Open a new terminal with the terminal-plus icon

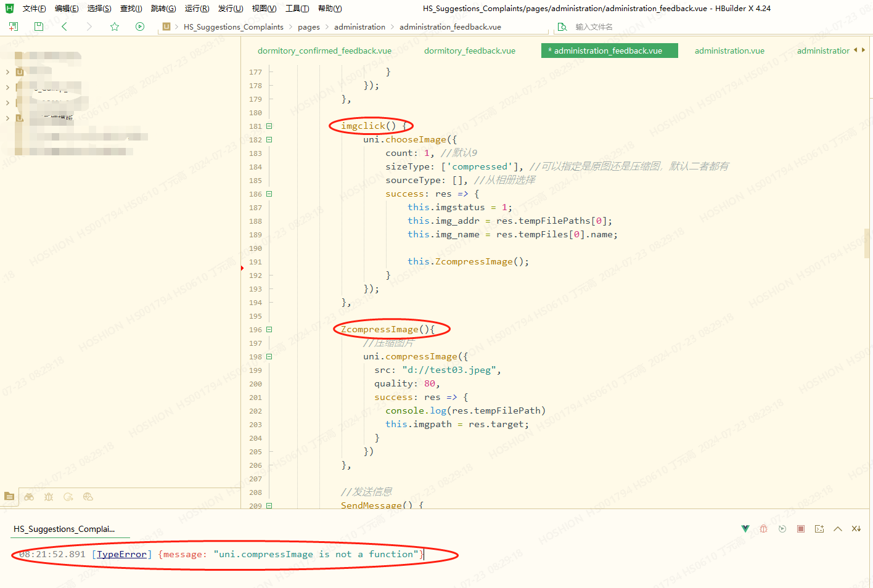click(819, 529)
